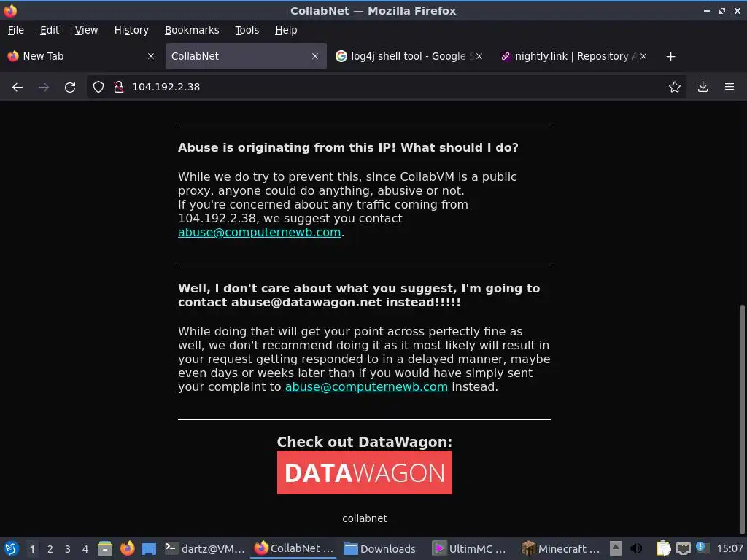
Task: Minimize the Firefox window
Action: click(x=706, y=10)
